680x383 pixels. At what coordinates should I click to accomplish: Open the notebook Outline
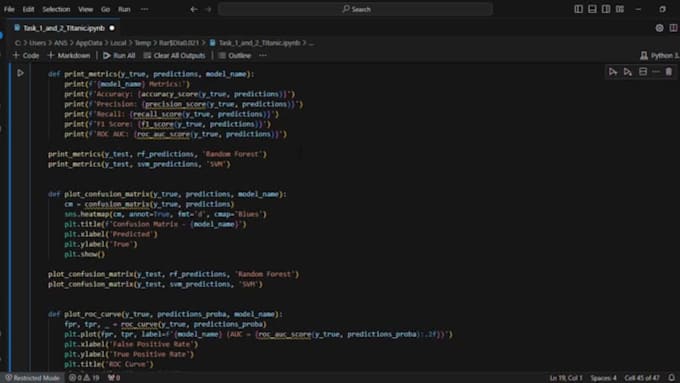[235, 56]
